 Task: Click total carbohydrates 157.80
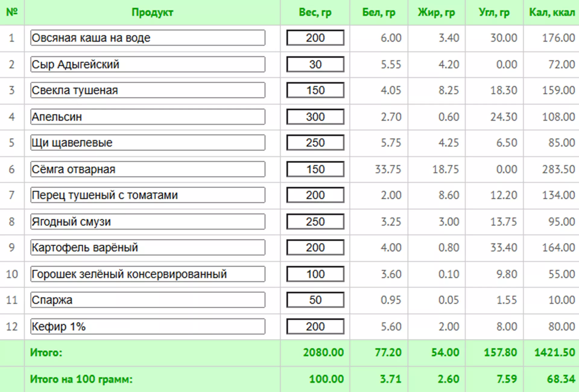pos(501,353)
